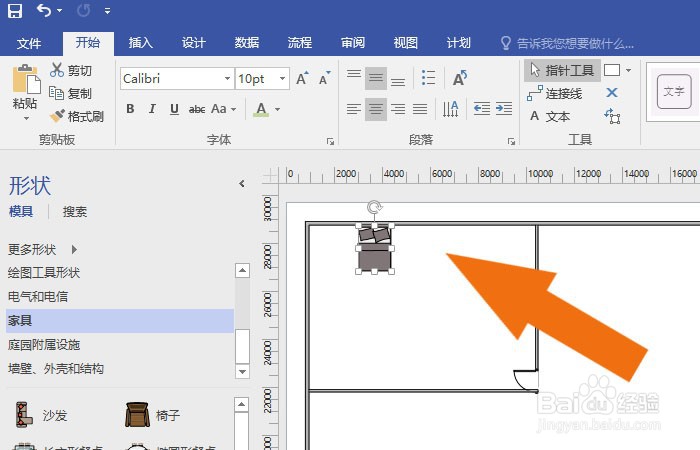Image resolution: width=700 pixels, height=450 pixels.
Task: Switch to the 视图 ribbon tab
Action: [x=405, y=43]
